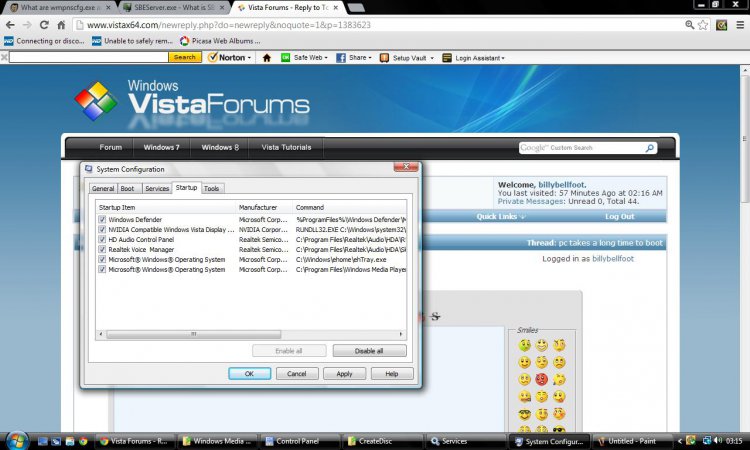
Task: Expand the Safe Web dropdown
Action: click(x=305, y=57)
